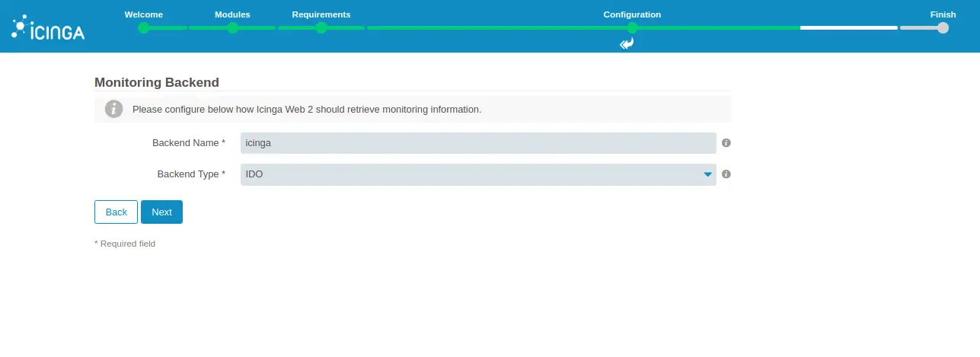Image resolution: width=980 pixels, height=357 pixels.
Task: Focus the Backend Name input field
Action: tap(478, 143)
